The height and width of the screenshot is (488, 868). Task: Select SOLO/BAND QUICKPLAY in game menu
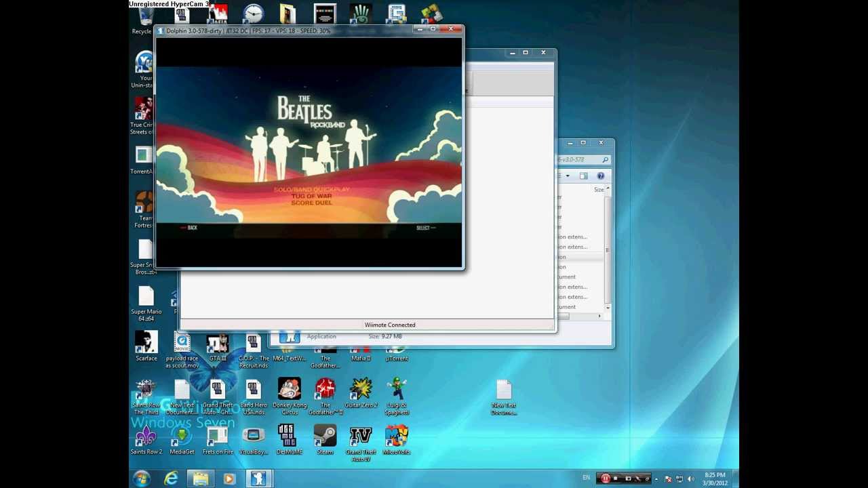(311, 189)
